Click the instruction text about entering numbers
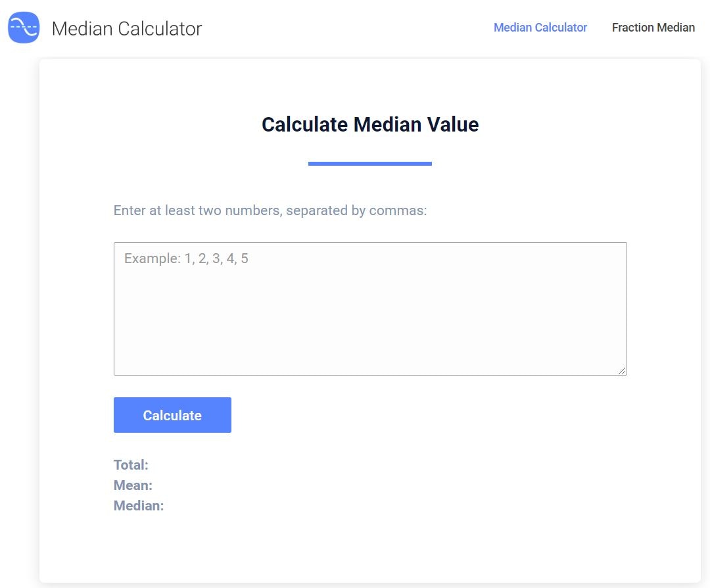The image size is (710, 588). [x=269, y=210]
